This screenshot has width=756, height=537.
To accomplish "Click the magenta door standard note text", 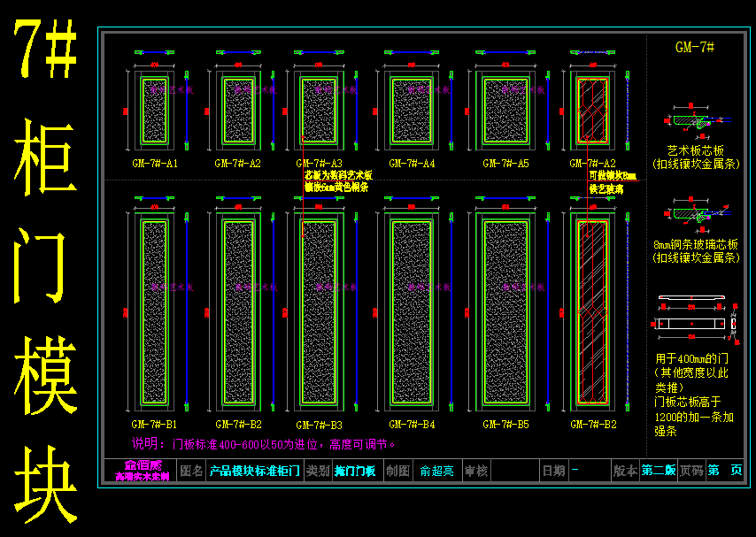I will point(264,444).
